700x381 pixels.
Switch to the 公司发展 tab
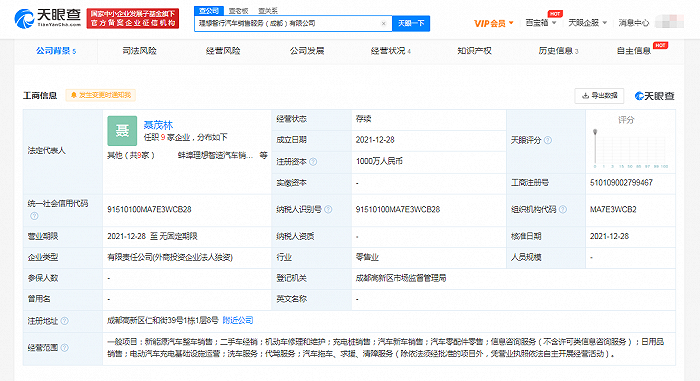coord(307,51)
